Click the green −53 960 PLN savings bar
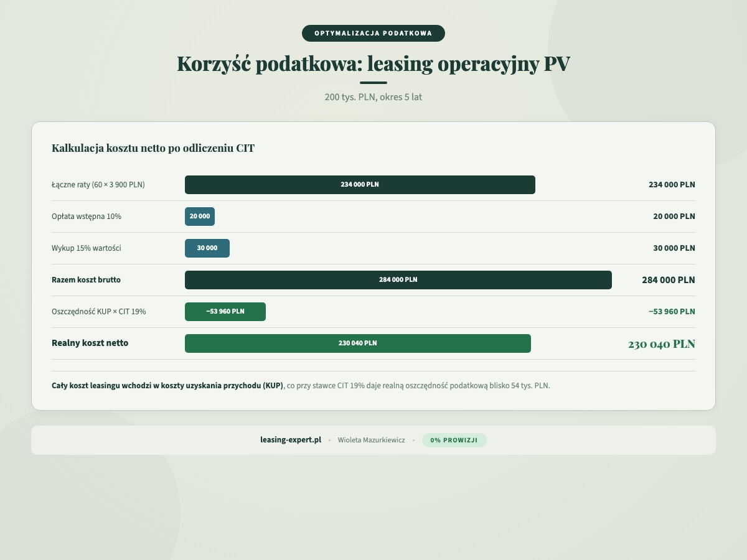This screenshot has width=747, height=560. point(225,311)
